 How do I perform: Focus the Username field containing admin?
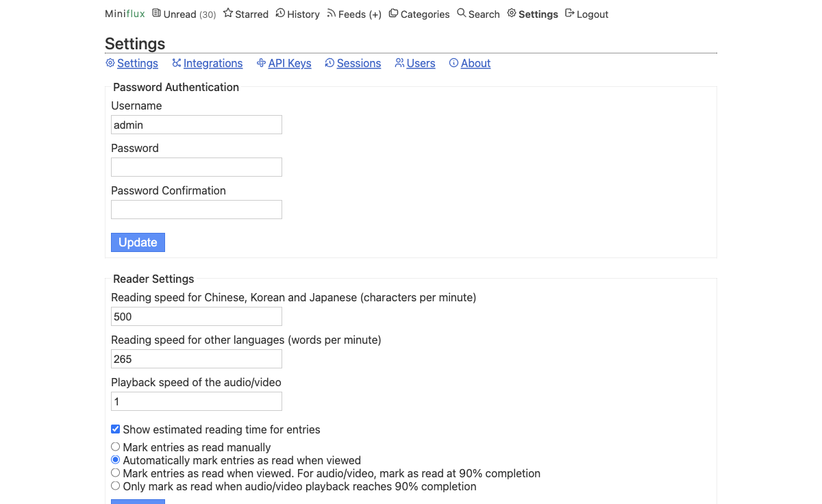197,125
